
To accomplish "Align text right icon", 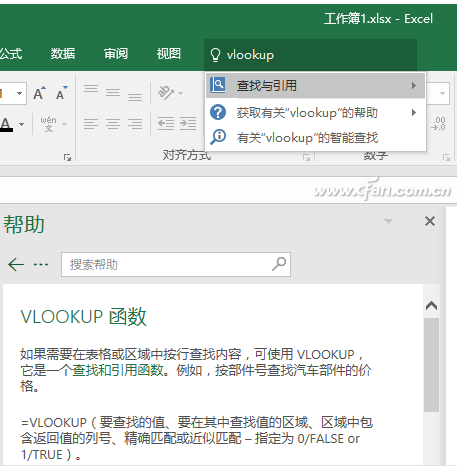I will [135, 124].
